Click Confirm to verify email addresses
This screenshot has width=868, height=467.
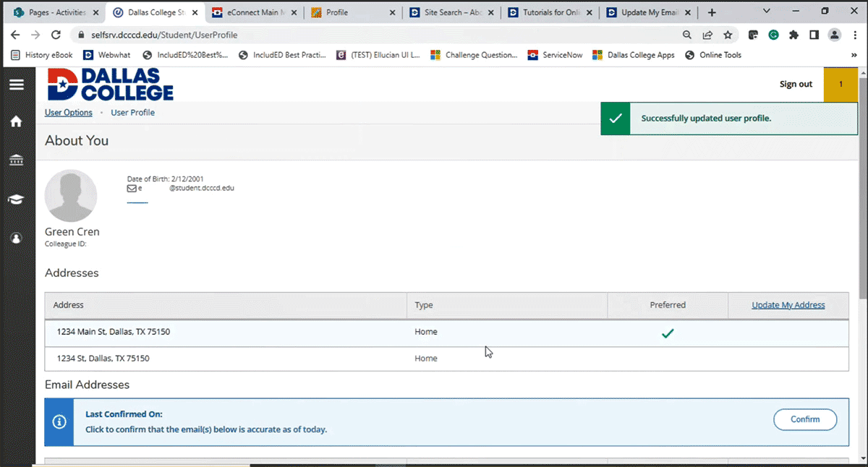click(805, 419)
